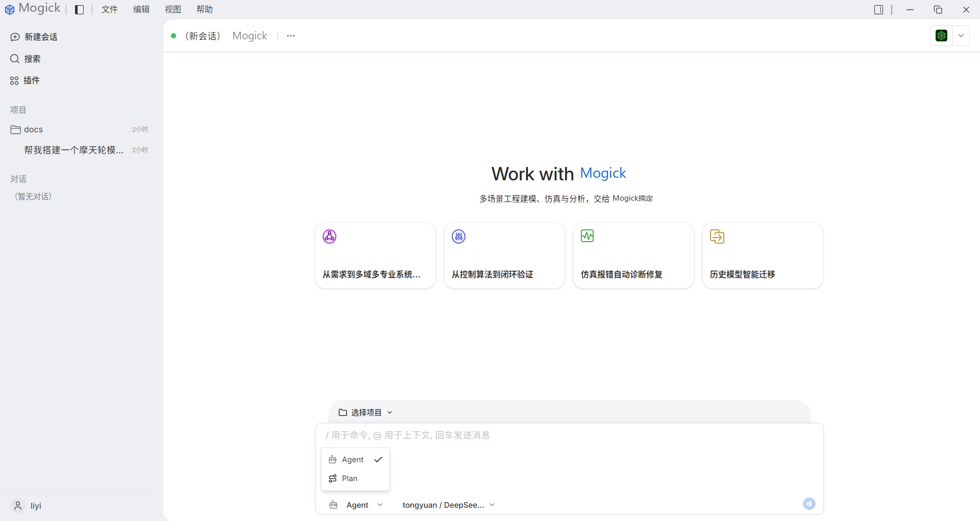The image size is (980, 521).
Task: Click the 搜索 magnifier icon
Action: (15, 59)
